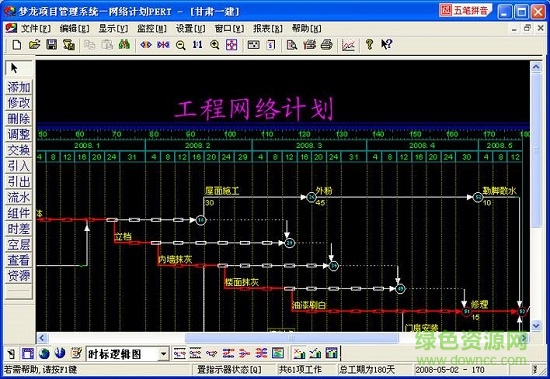Click the horizontal scrollbar left arrow

pos(42,338)
